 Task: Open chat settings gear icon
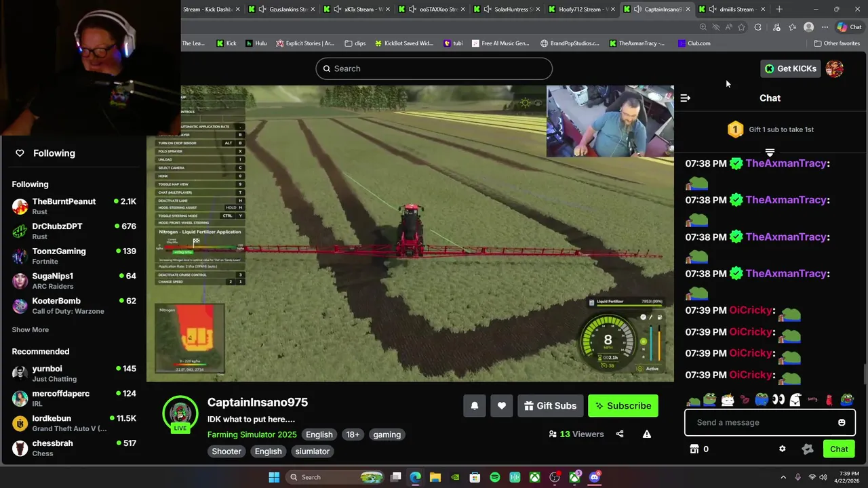[783, 449]
